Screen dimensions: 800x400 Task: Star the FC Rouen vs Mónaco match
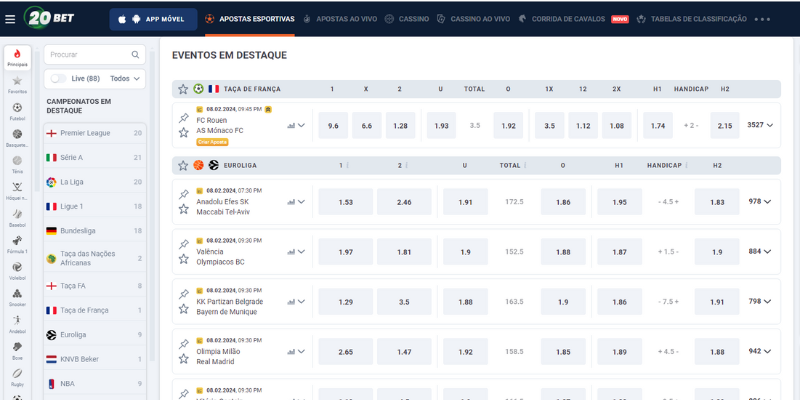click(x=184, y=133)
